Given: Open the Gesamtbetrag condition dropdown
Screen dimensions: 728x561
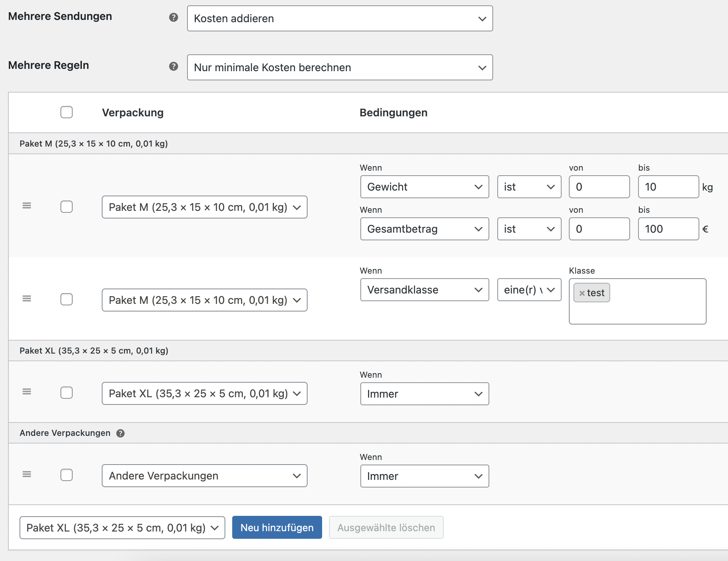Looking at the screenshot, I should [424, 229].
